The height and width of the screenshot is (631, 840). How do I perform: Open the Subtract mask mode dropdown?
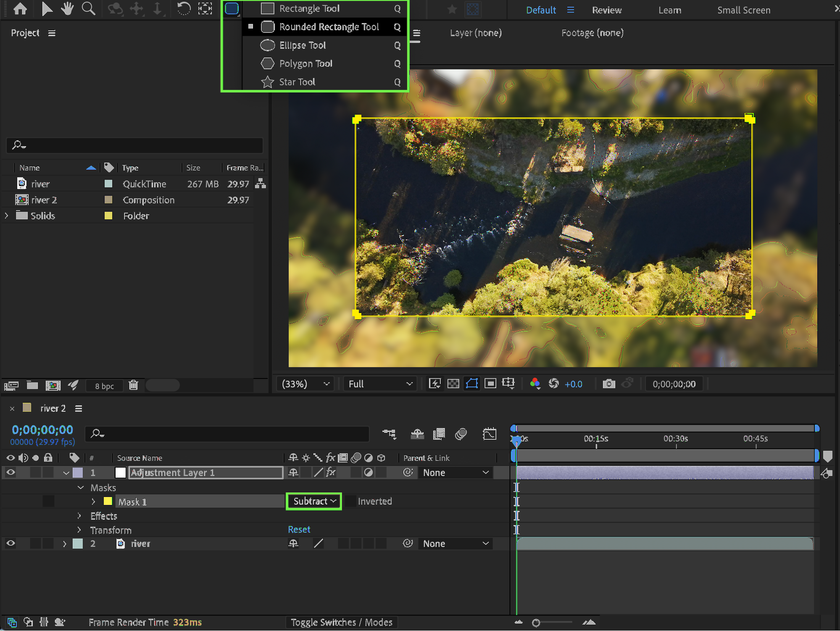click(314, 501)
